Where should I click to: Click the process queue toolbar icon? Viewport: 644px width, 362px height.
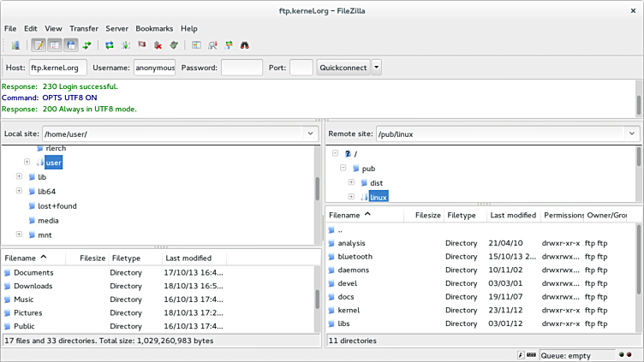pyautogui.click(x=126, y=45)
